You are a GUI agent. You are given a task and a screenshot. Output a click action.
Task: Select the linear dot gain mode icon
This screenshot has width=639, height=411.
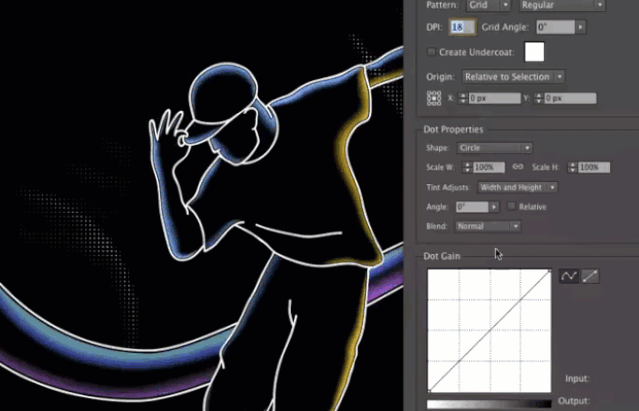(590, 276)
